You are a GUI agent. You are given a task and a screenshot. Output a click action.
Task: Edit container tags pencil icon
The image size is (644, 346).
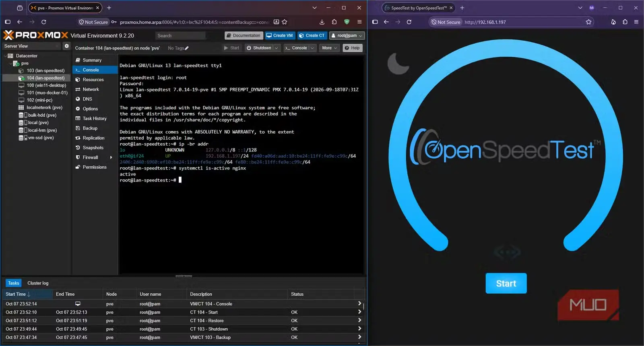tap(187, 48)
